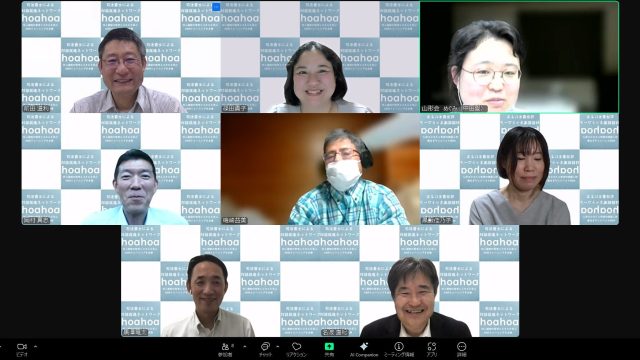This screenshot has height=360, width=640.
Task: Click the blue options icon on top tile
Action: tap(216, 7)
